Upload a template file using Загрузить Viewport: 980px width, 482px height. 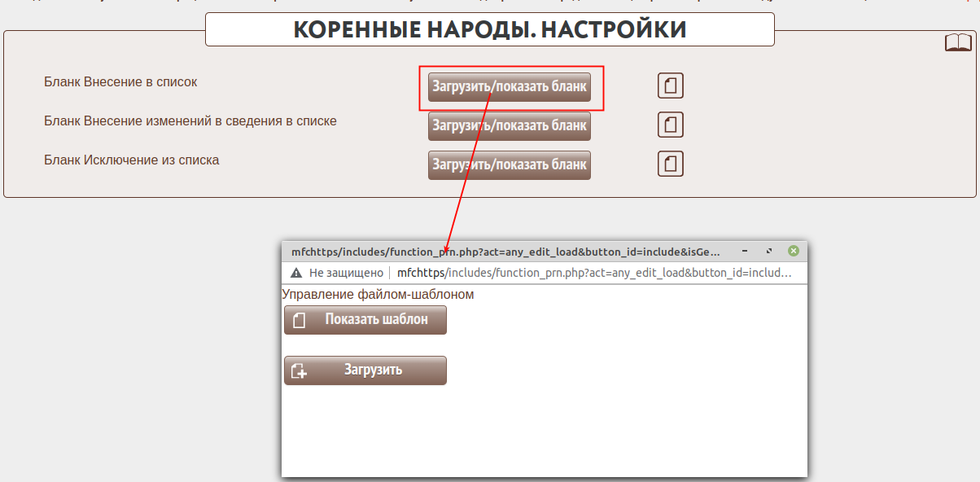click(365, 370)
